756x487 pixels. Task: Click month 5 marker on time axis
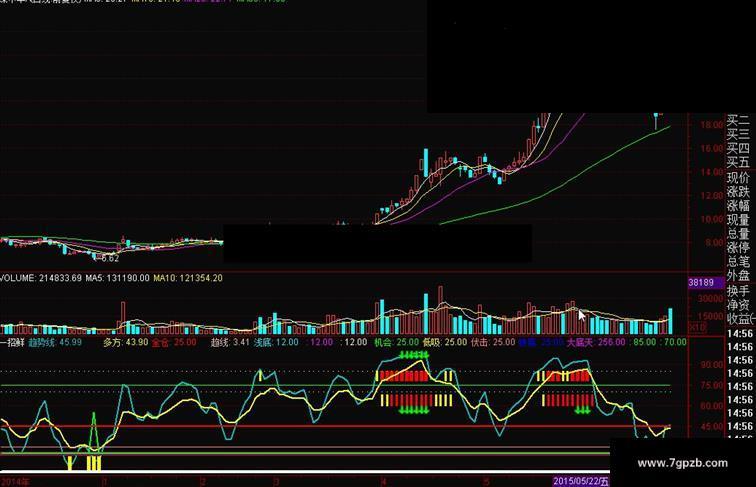pos(486,482)
